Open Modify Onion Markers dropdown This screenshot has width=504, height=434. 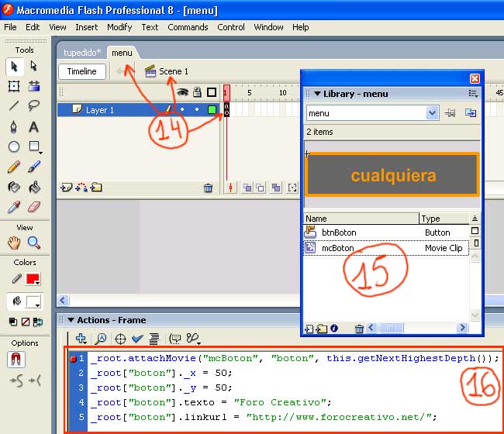pos(292,188)
